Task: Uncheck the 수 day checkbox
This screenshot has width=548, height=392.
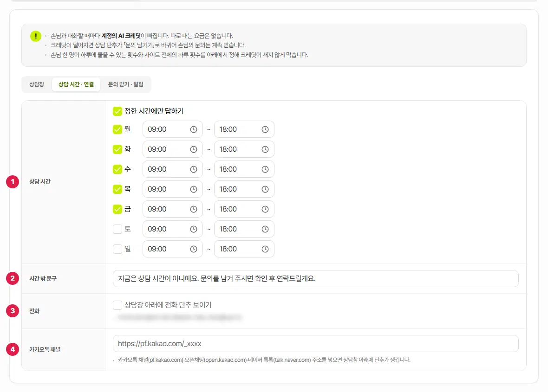Action: [x=117, y=169]
